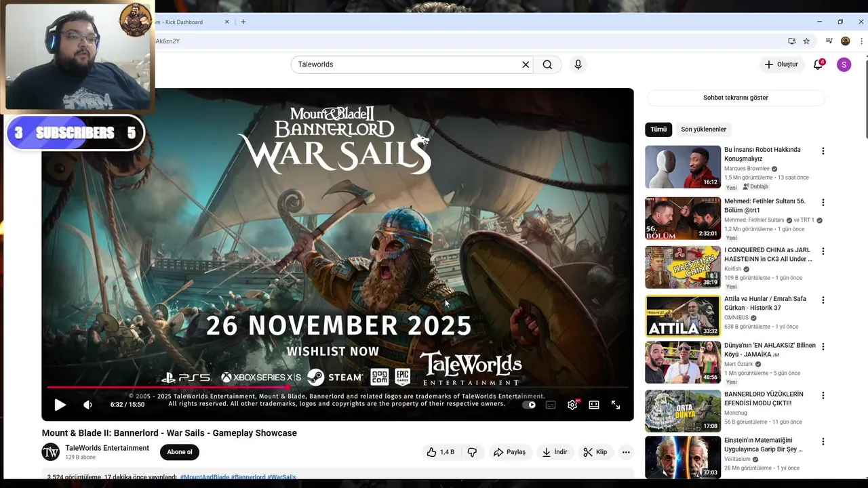Open the Haesteinn China video thumbnail

[x=683, y=267]
